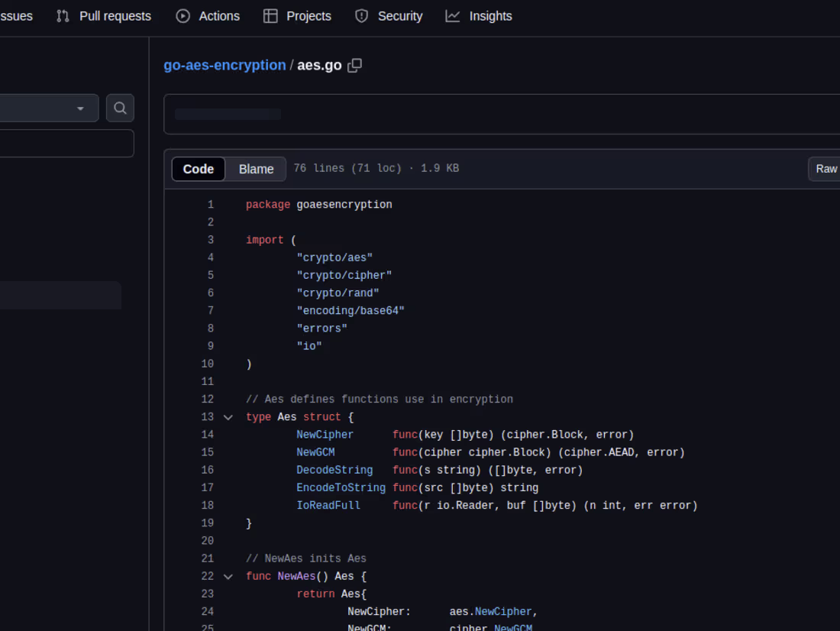Click the comment "// NewAes inits Aes"
This screenshot has height=631, width=840.
[x=306, y=558]
